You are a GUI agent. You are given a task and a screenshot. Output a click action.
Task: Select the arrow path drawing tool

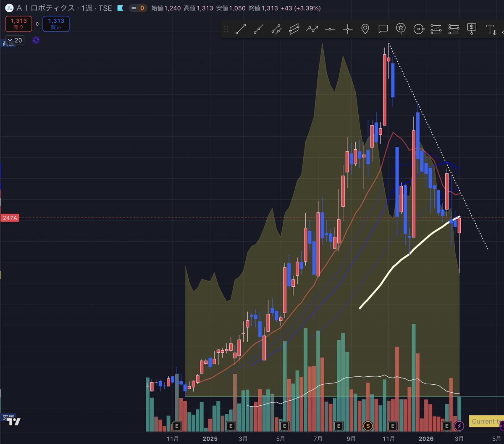[312, 29]
